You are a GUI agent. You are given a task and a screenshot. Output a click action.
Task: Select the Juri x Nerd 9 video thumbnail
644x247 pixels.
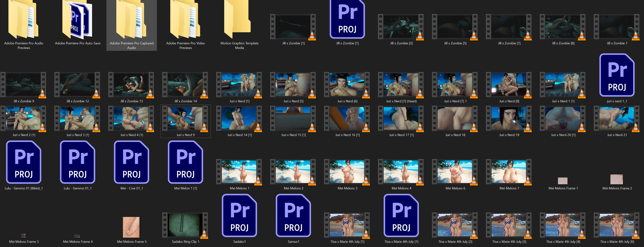(x=185, y=118)
